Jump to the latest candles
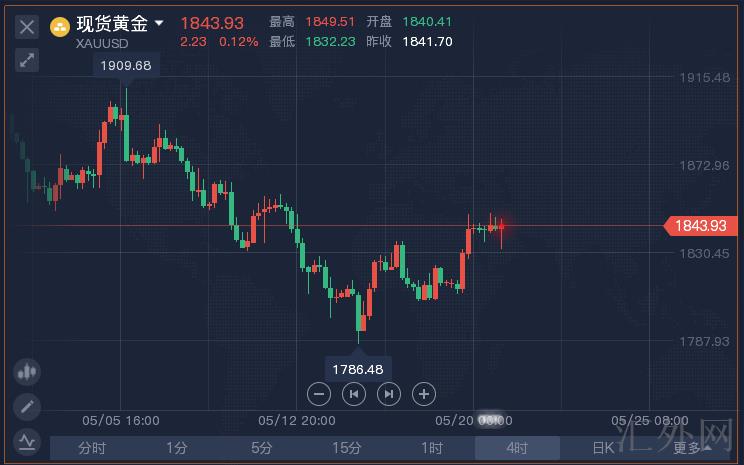This screenshot has height=465, width=744. click(389, 393)
